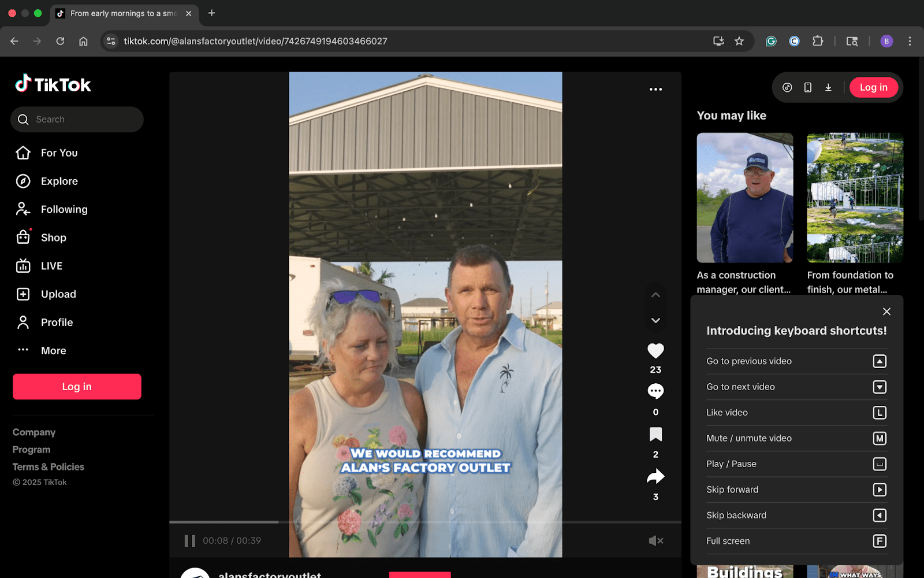Go to next video with down chevron
This screenshot has height=578, width=924.
tap(655, 320)
